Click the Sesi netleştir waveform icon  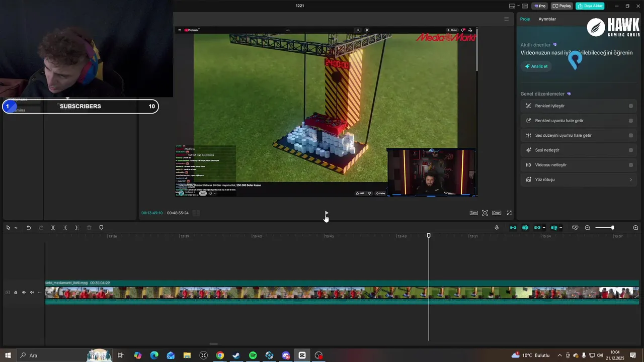(x=528, y=150)
